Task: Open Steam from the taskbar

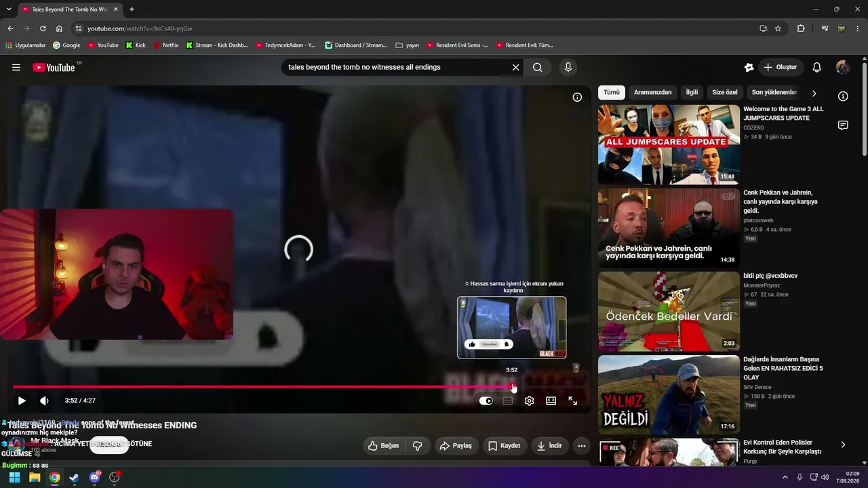Action: tap(74, 477)
